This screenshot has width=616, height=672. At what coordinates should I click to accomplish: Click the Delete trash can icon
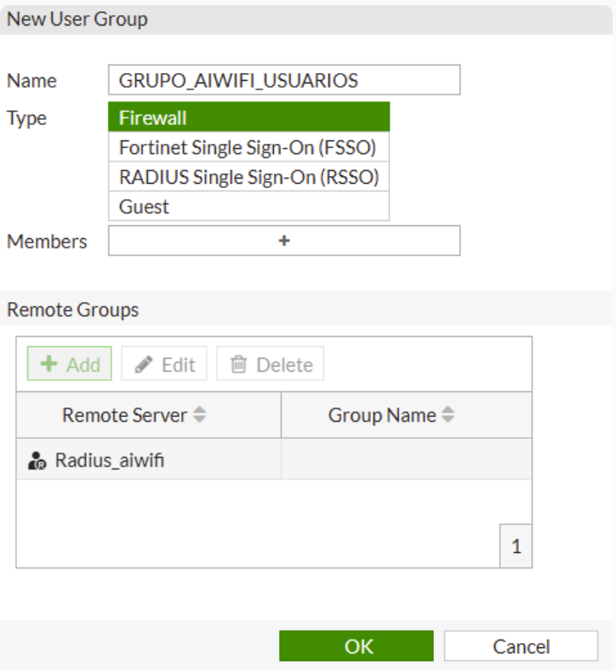coord(239,364)
